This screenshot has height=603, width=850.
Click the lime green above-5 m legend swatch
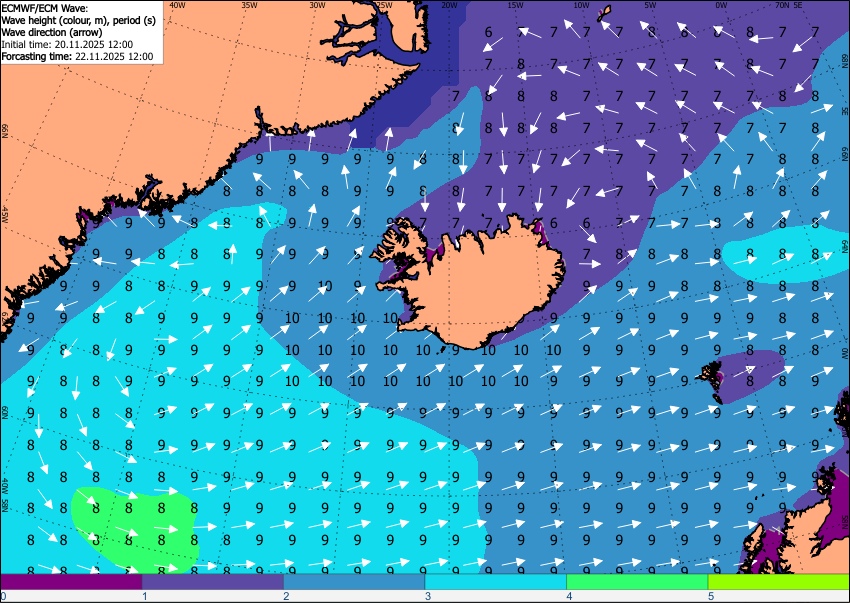[x=779, y=582]
